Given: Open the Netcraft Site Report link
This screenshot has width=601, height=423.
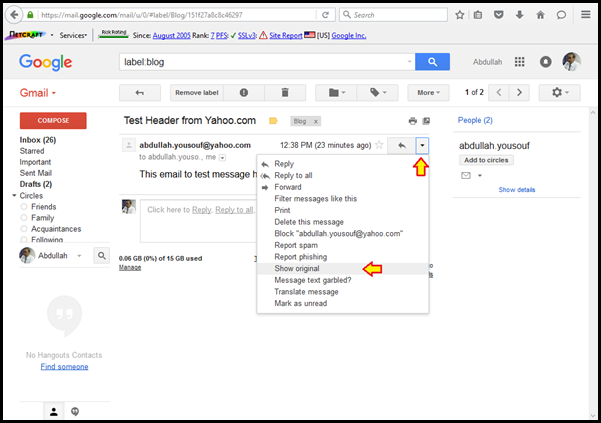Looking at the screenshot, I should tap(286, 35).
